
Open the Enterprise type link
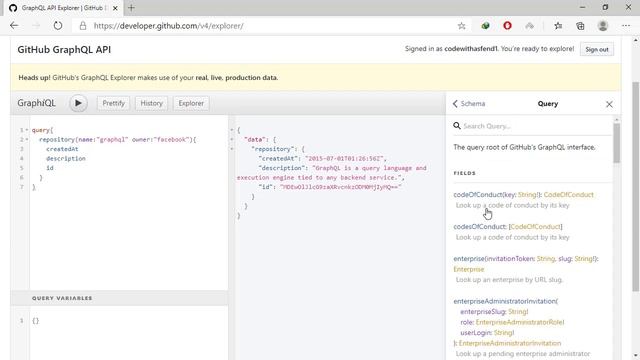pyautogui.click(x=469, y=269)
